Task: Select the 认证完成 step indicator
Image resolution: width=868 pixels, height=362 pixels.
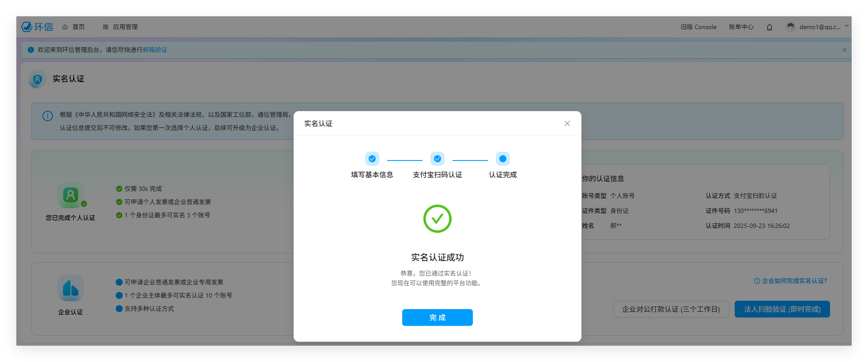Action: tap(502, 159)
